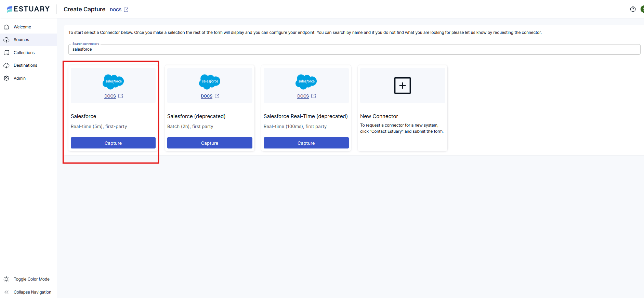Screen dimensions: 644x298
Task: Click the Salesforce (deprecated) title
Action: [196, 116]
